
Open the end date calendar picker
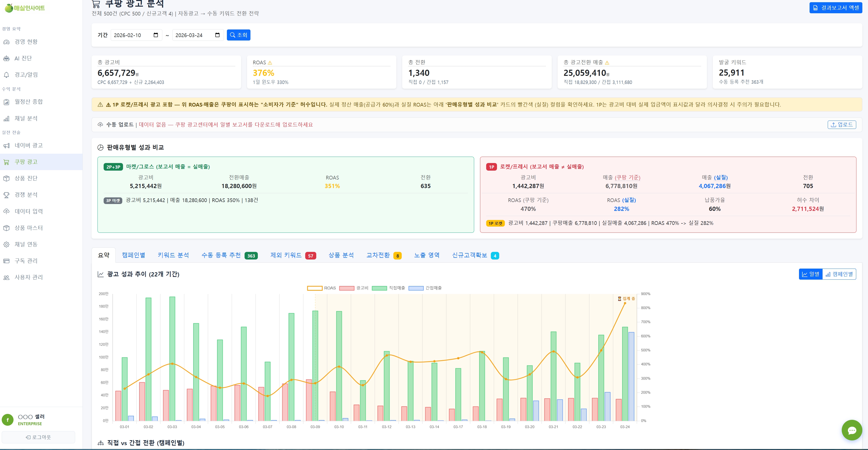tap(217, 35)
